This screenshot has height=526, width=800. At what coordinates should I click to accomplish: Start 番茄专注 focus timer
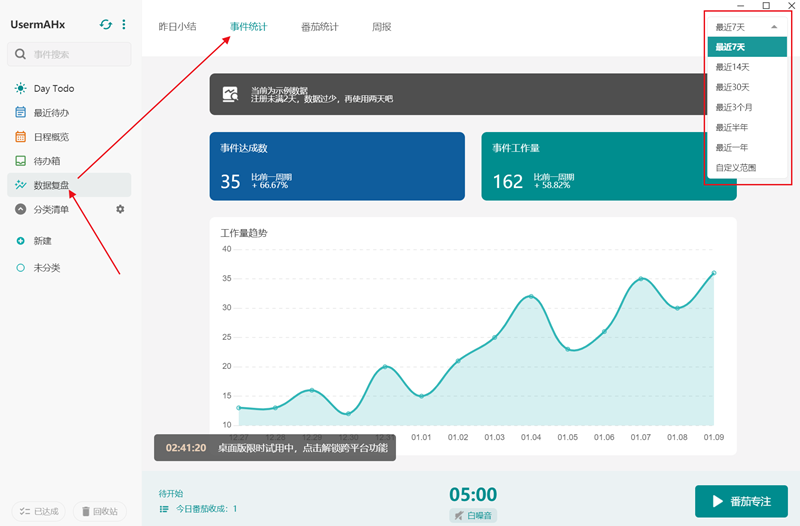point(741,501)
